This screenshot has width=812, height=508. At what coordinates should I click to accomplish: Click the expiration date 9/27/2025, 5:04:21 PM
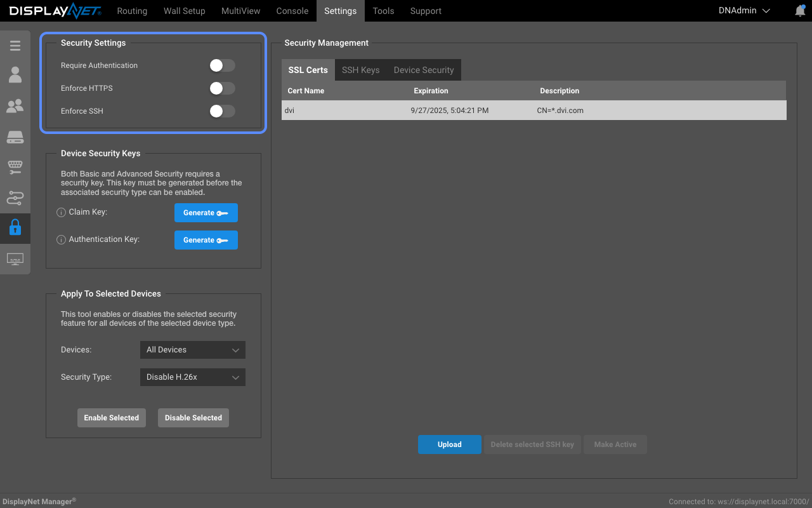point(450,110)
